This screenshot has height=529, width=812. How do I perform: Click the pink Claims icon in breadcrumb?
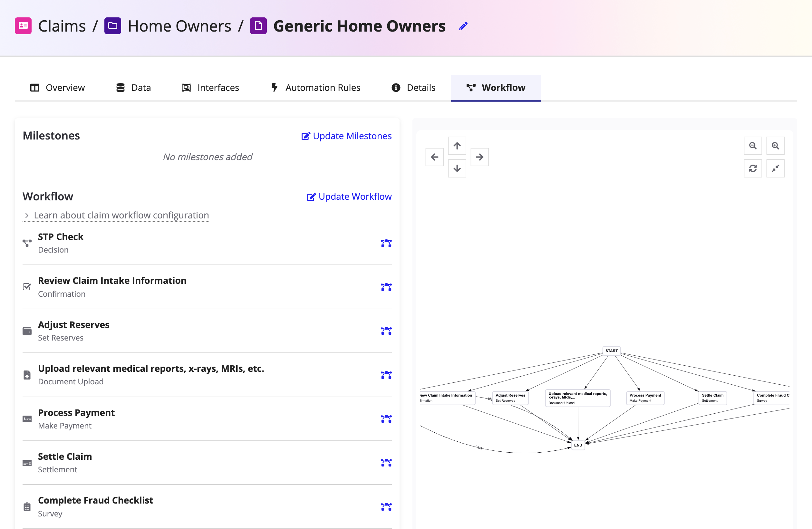pyautogui.click(x=23, y=26)
